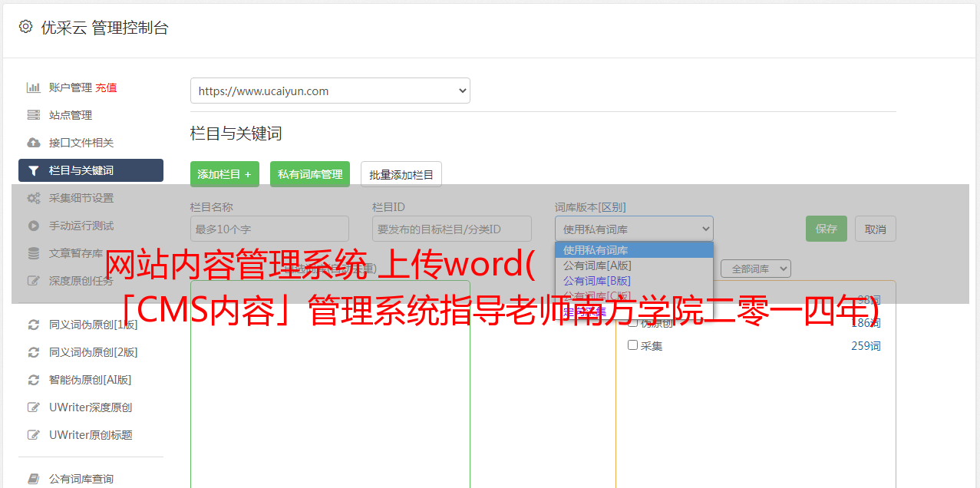This screenshot has width=980, height=488.
Task: Click the green 添加栏目 + button
Action: tap(225, 174)
